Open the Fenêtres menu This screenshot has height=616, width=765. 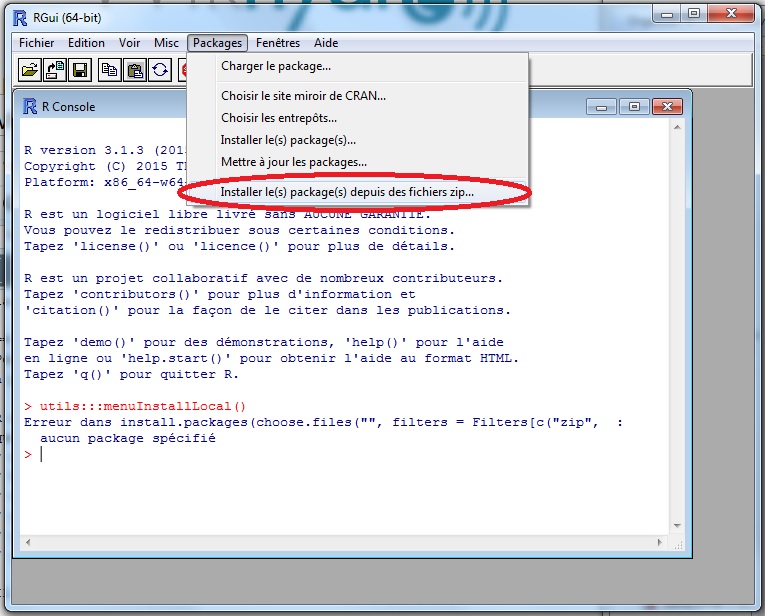278,43
